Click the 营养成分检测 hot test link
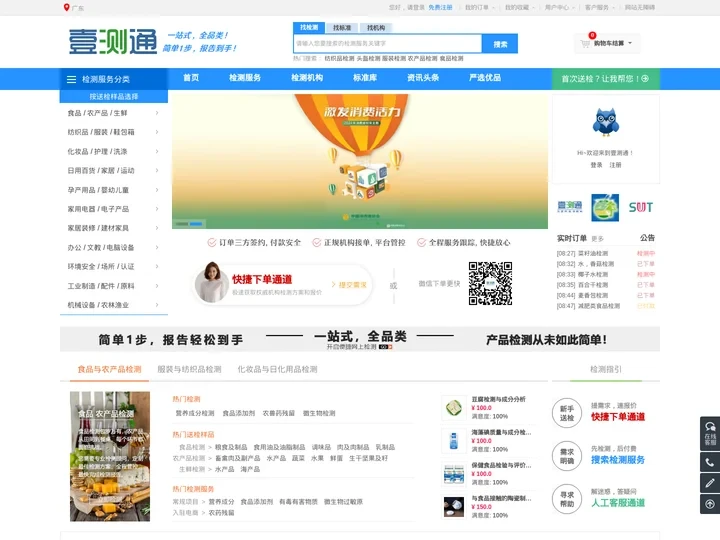720x540 pixels. (195, 413)
